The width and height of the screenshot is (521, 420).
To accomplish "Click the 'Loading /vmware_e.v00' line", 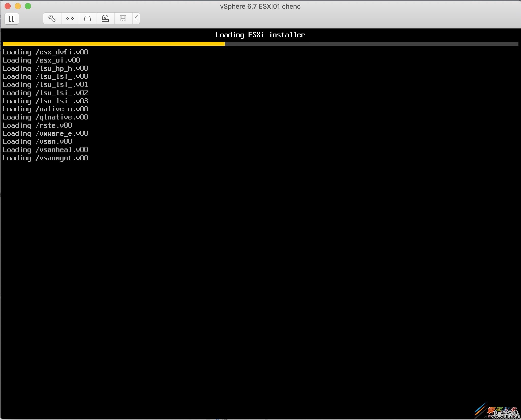I will coord(45,133).
